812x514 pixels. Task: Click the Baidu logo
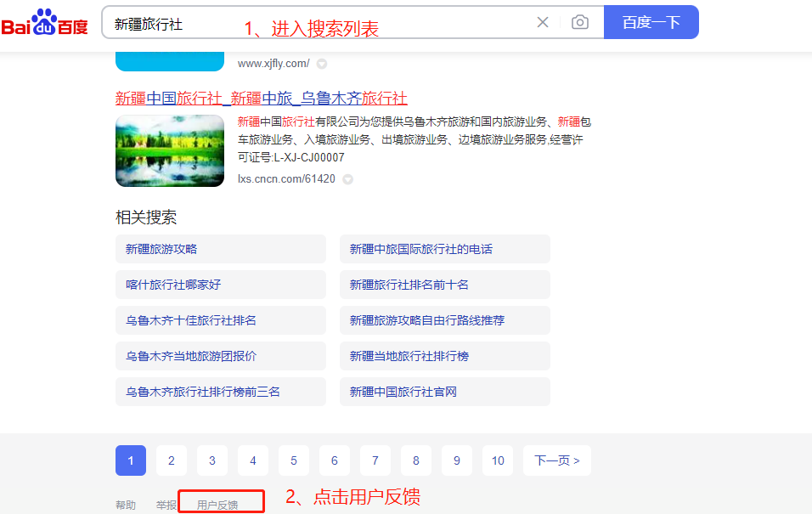tap(44, 23)
